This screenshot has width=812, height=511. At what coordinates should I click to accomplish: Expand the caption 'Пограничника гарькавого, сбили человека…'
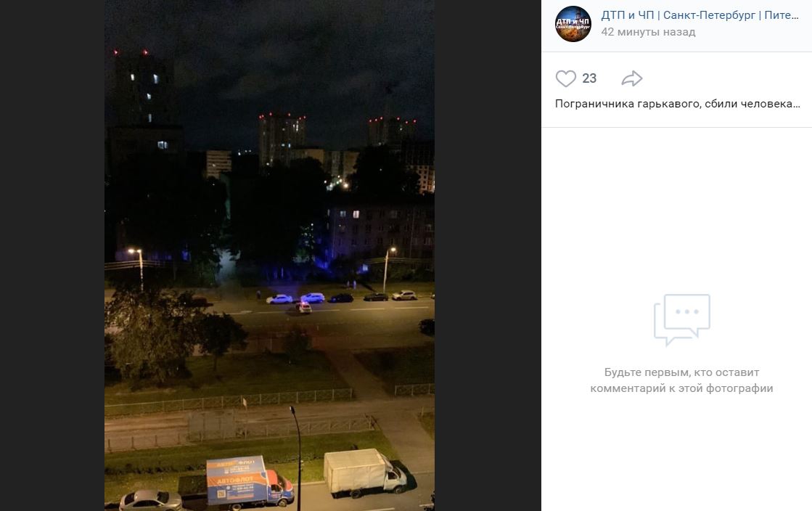[677, 104]
